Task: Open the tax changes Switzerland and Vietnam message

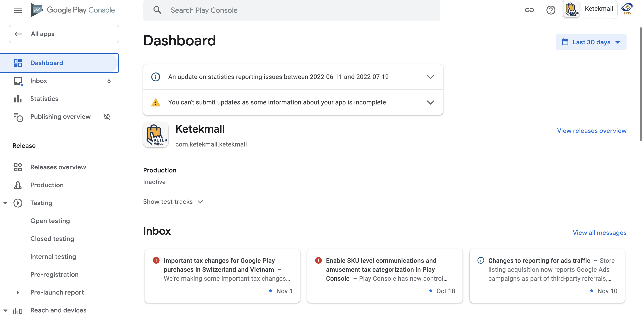Action: 222,276
